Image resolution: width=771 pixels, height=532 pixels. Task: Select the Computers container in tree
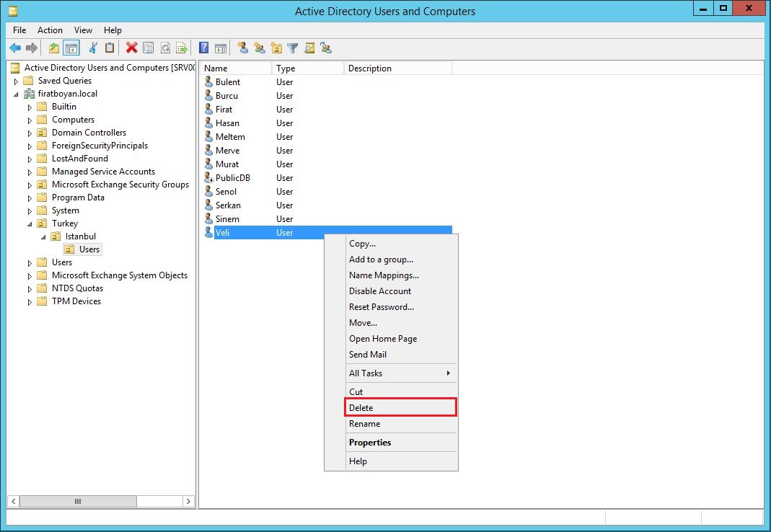click(73, 120)
